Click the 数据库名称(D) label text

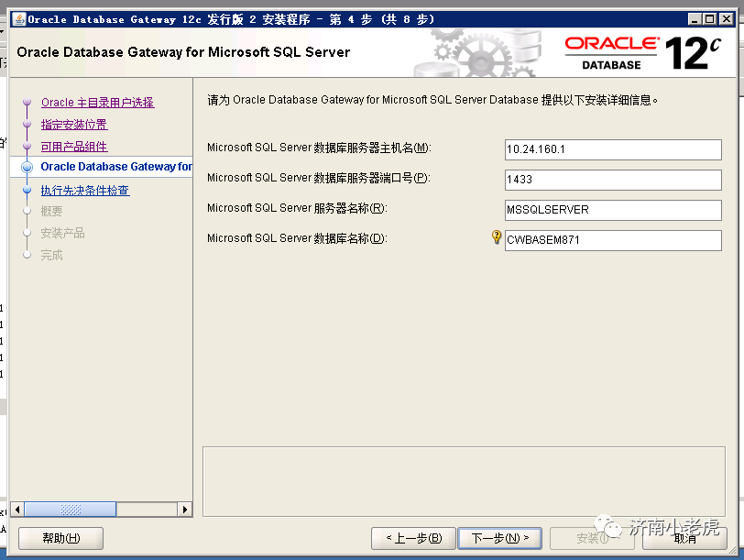point(297,238)
